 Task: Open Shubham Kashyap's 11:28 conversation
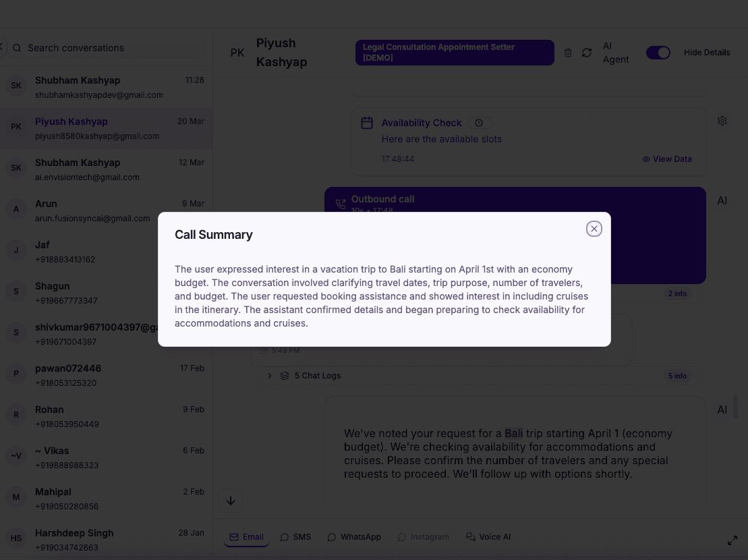(101, 87)
